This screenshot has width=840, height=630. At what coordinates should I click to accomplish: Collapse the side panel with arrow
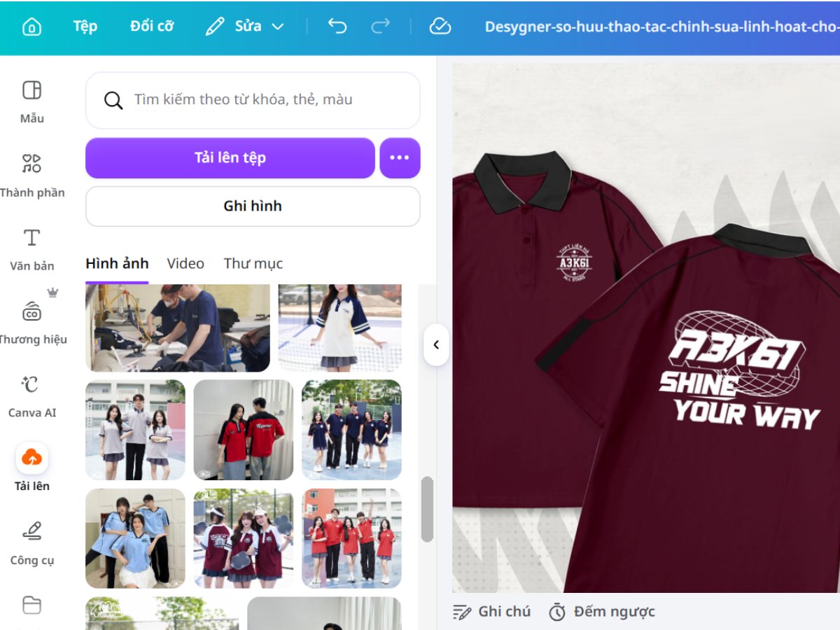(x=436, y=344)
